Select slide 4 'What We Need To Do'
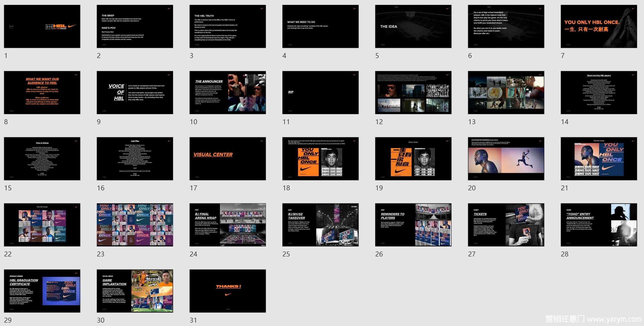644x326 pixels. [320, 26]
